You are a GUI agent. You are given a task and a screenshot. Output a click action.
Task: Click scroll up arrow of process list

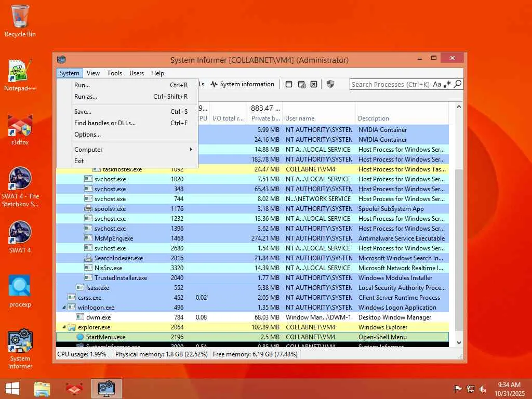point(459,107)
